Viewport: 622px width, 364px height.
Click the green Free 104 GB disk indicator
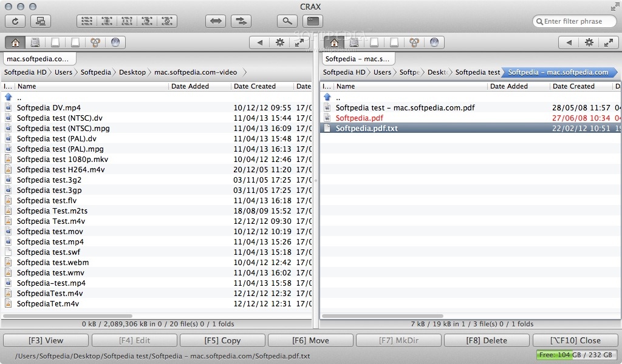[x=576, y=355]
